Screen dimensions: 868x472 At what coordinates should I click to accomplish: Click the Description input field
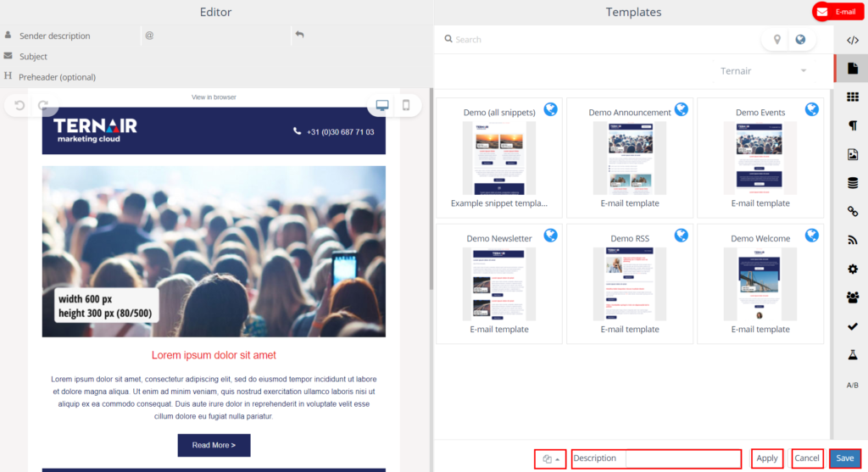(683, 458)
